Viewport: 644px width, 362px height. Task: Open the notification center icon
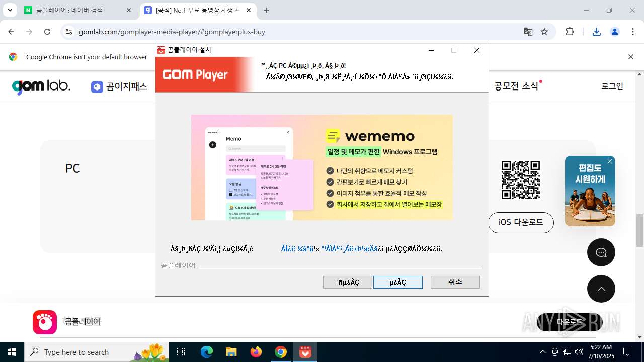point(627,352)
